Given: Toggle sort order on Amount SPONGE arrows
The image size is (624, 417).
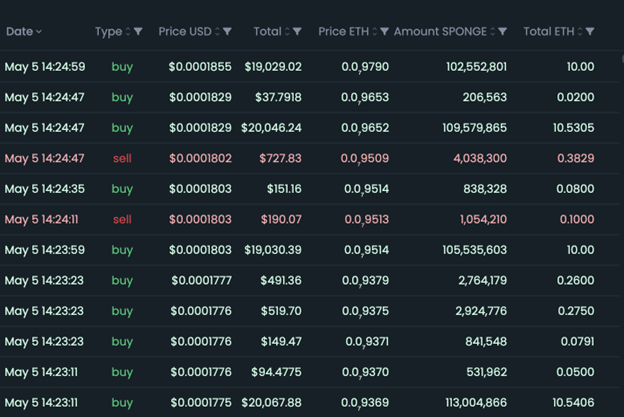Looking at the screenshot, I should [491, 32].
